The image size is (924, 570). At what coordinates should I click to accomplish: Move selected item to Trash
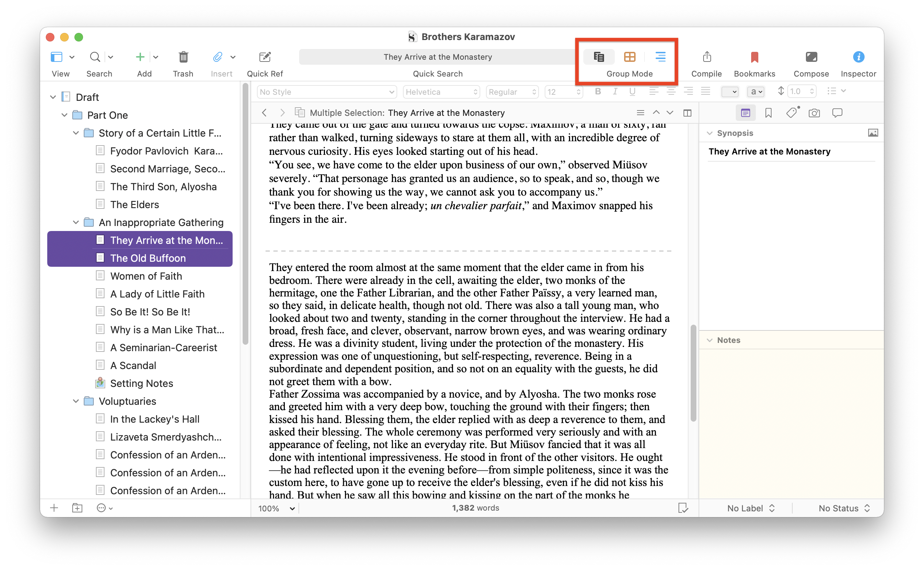183,57
